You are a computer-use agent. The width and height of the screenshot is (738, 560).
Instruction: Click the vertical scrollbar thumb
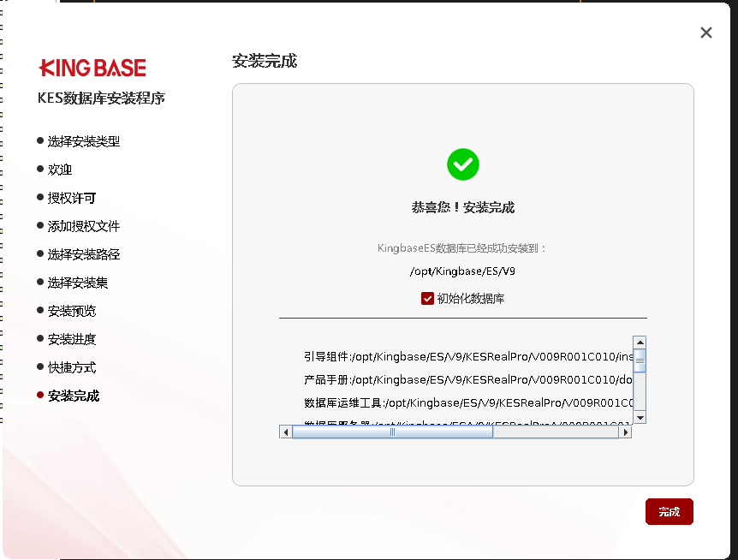point(640,360)
